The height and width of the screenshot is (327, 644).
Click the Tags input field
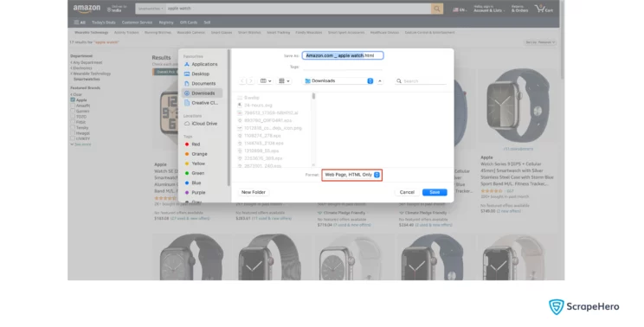coord(342,67)
